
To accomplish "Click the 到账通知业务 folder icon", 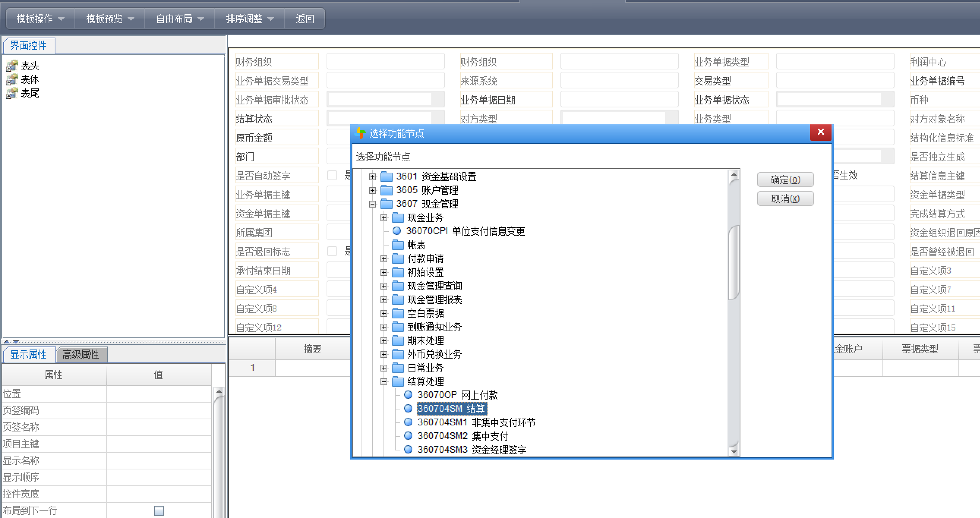I will (398, 327).
